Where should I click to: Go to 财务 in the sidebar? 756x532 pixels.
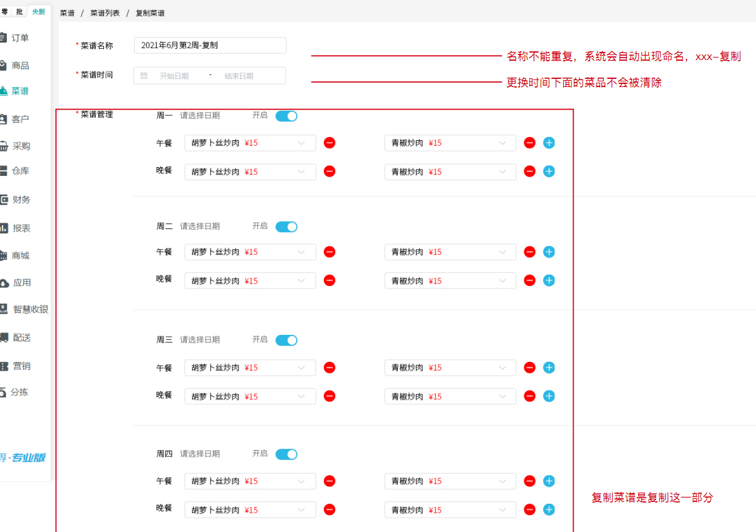point(21,200)
